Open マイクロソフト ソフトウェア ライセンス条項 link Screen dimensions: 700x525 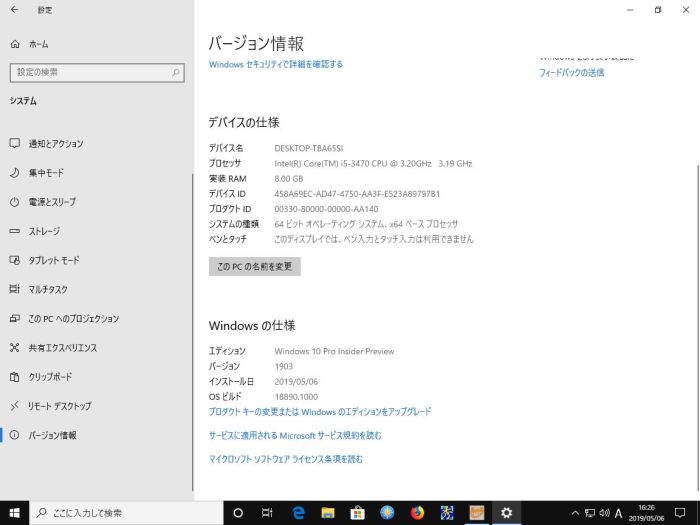tap(285, 459)
